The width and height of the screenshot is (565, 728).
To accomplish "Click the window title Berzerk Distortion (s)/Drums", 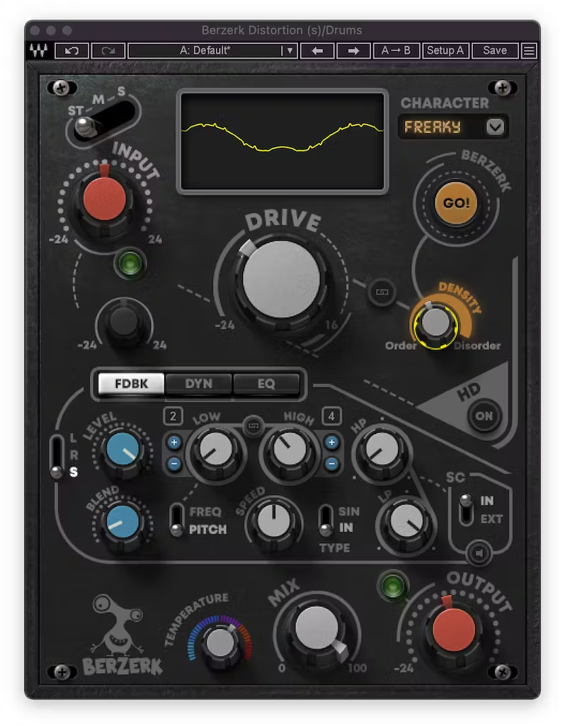I will (282, 30).
